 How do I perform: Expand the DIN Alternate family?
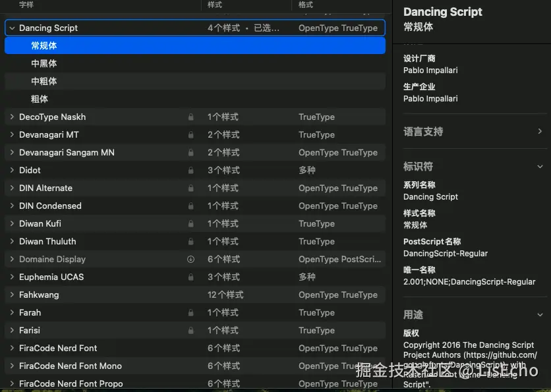click(12, 188)
